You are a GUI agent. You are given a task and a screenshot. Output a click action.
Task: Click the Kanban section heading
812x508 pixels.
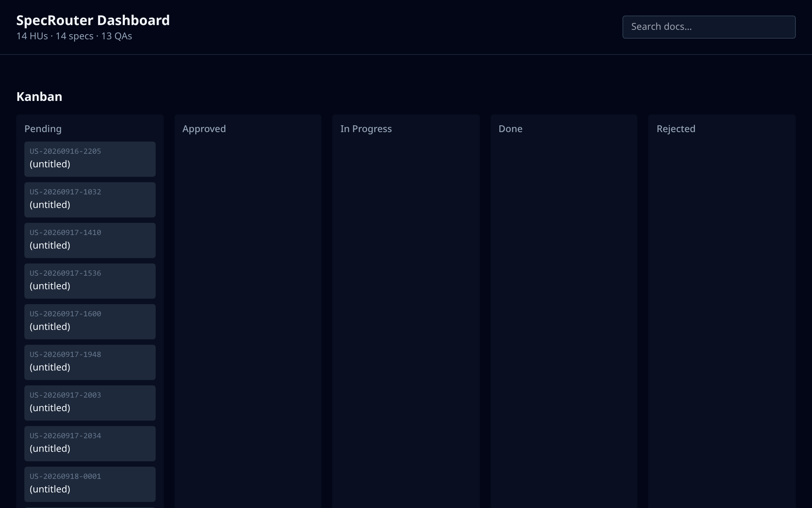[x=39, y=97]
